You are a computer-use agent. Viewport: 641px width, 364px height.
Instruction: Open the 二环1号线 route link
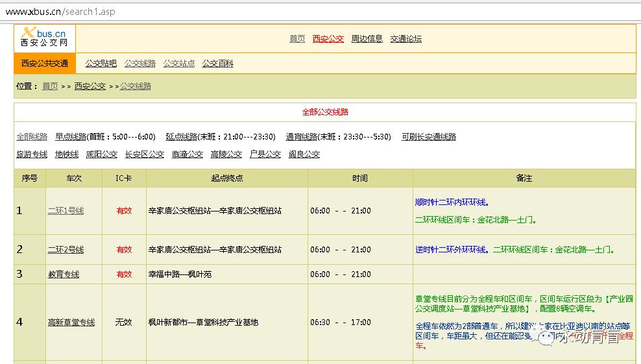[x=66, y=211]
